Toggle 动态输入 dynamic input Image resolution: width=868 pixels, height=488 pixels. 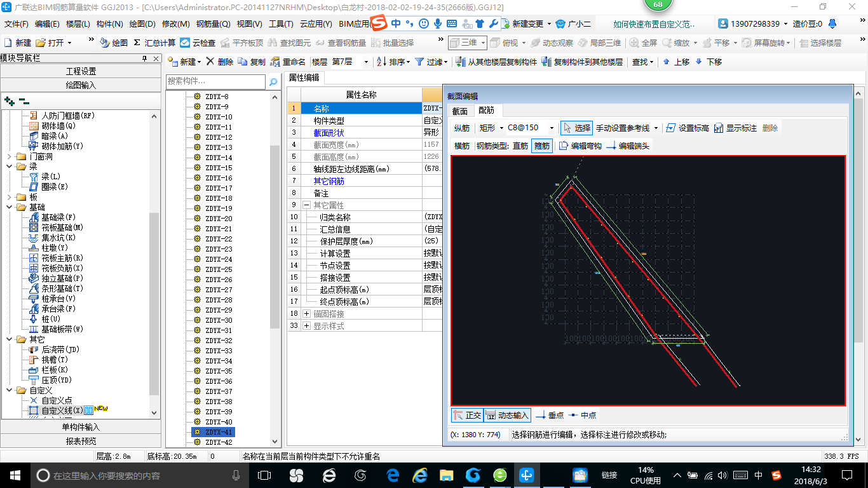coord(507,415)
